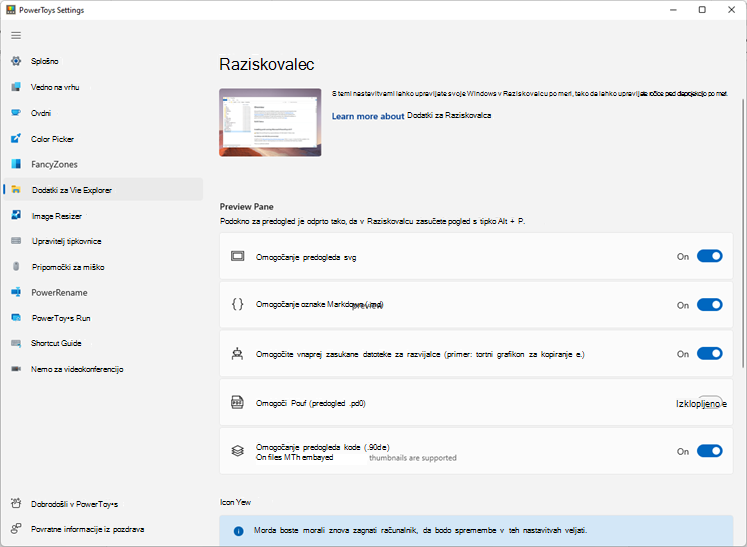This screenshot has height=547, width=747.
Task: Click the 'Raziskovalec' page title
Action: click(x=266, y=64)
